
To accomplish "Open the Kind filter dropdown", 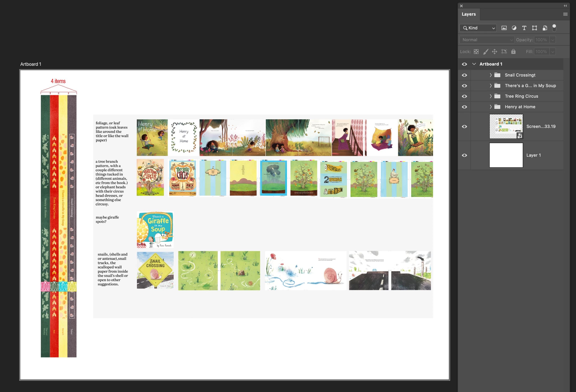I will [478, 28].
